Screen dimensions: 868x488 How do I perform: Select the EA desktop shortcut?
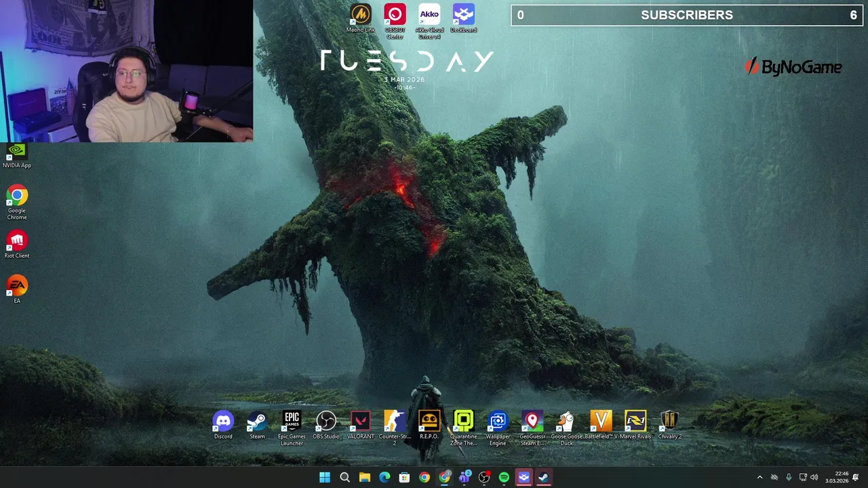coord(17,290)
